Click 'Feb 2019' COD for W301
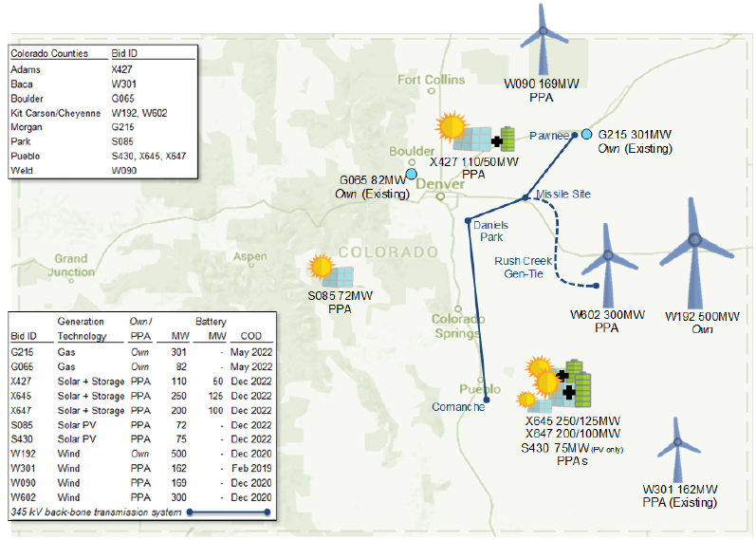756x540 pixels. [x=251, y=468]
